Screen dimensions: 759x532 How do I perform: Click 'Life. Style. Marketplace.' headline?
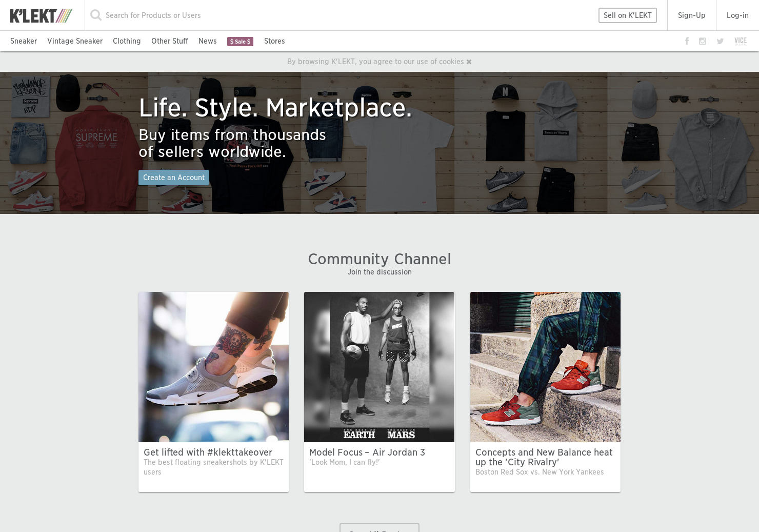[275, 108]
